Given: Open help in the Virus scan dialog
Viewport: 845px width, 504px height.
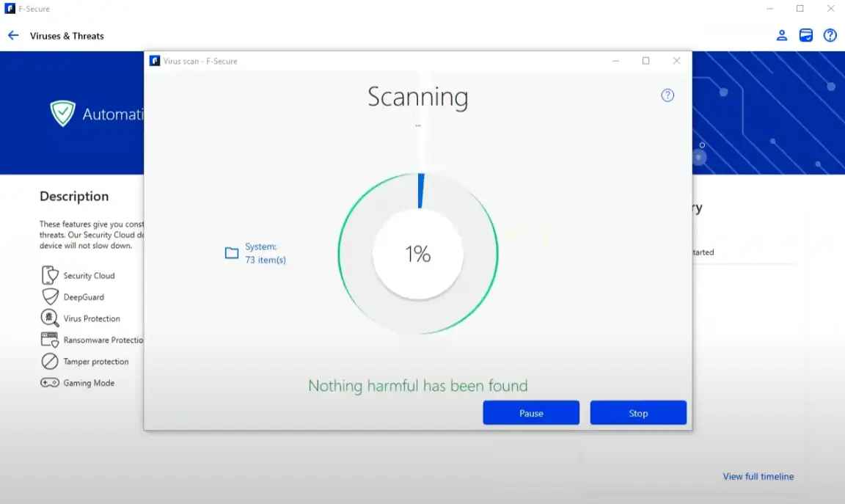Looking at the screenshot, I should 667,95.
